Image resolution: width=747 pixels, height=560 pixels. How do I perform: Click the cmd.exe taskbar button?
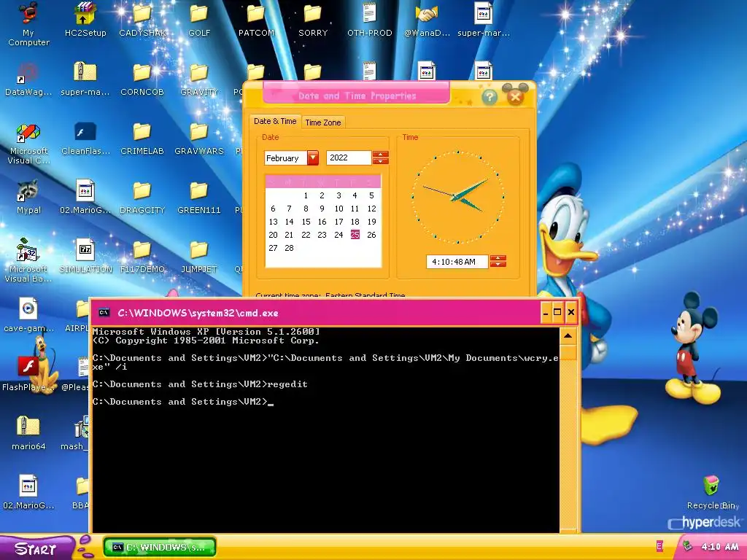pyautogui.click(x=160, y=547)
